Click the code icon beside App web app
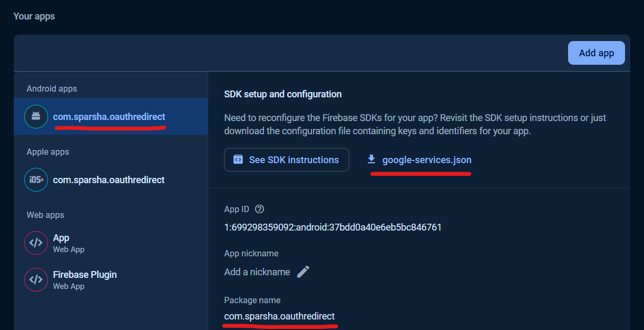 pos(36,243)
